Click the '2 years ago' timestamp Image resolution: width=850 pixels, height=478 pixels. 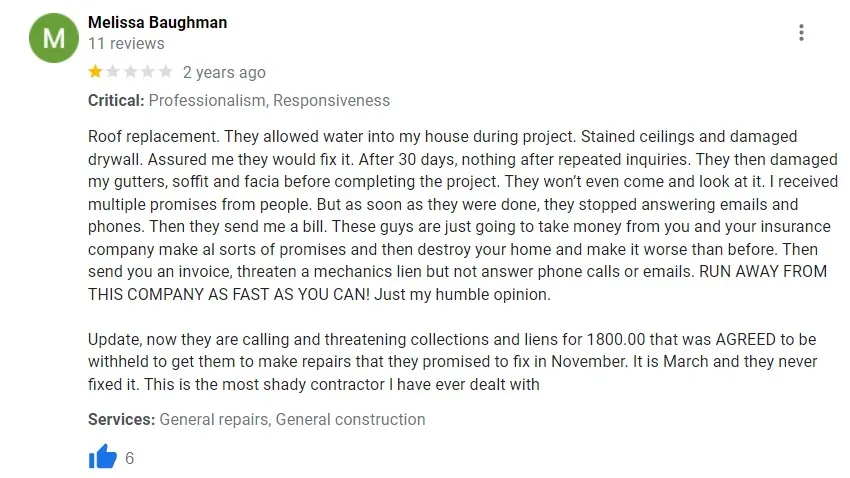[x=224, y=72]
